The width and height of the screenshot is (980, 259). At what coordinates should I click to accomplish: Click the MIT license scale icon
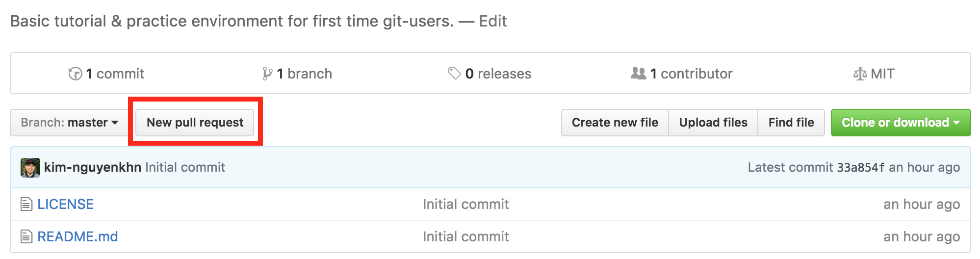point(860,74)
